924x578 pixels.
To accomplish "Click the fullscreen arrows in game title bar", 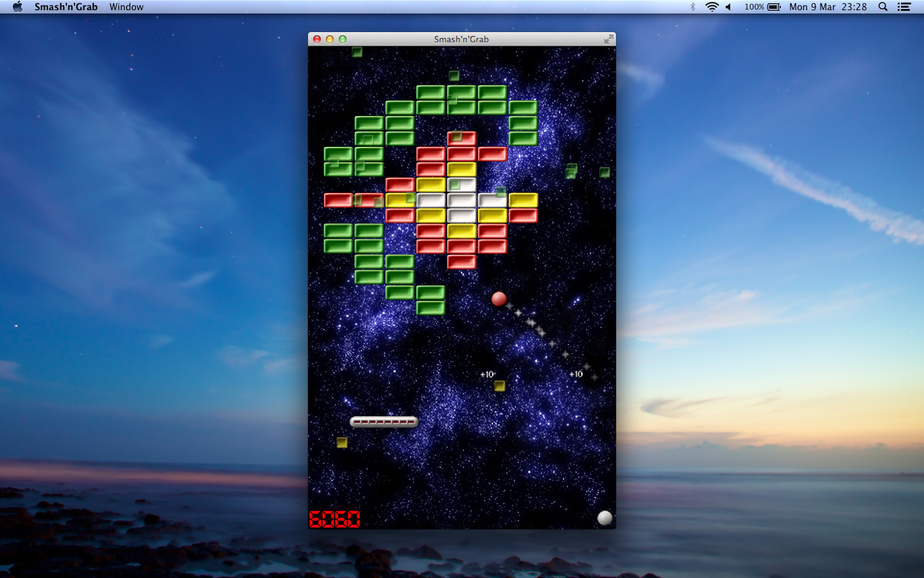I will click(x=608, y=39).
